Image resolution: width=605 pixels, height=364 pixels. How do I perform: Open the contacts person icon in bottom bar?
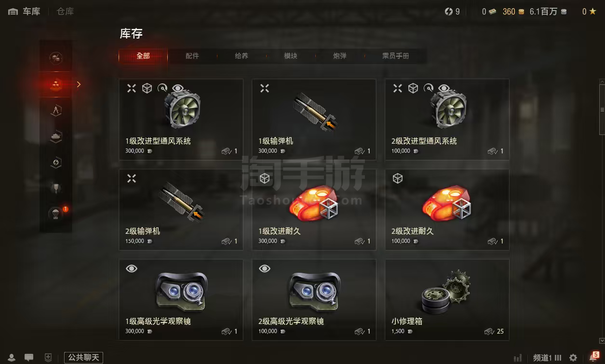(x=12, y=358)
